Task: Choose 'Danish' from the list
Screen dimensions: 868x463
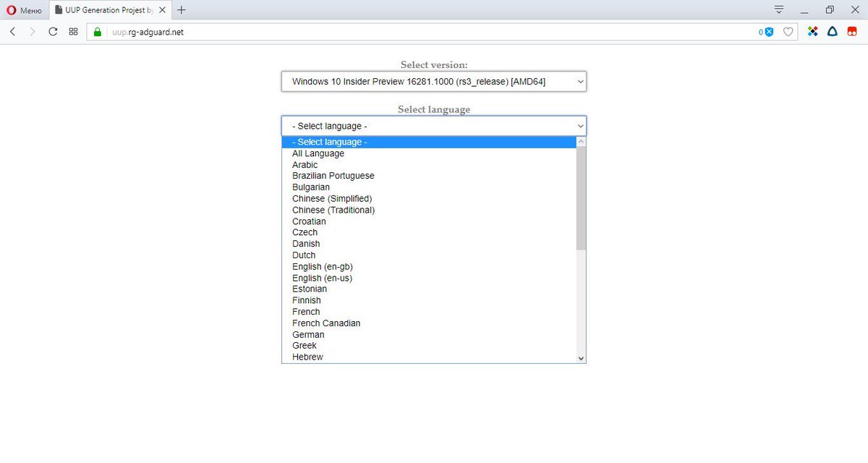Action: [429, 244]
